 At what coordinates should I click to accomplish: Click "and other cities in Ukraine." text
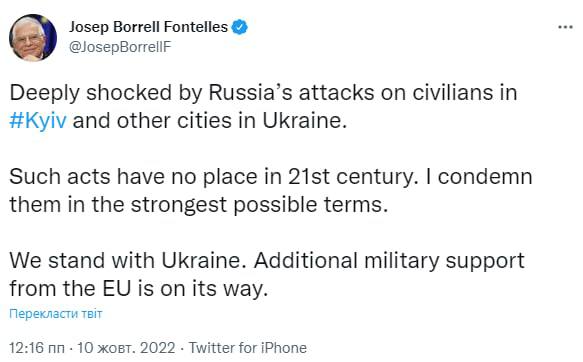[210, 121]
